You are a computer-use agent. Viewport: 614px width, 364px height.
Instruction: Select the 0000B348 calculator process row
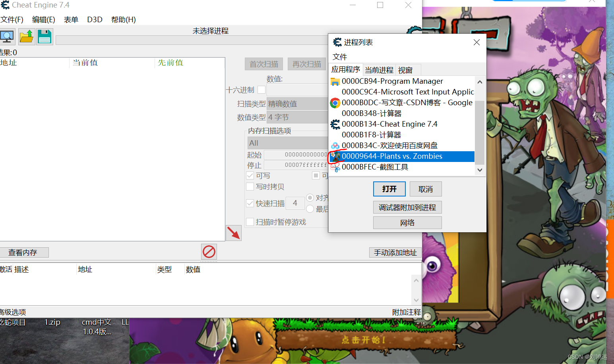[x=402, y=114]
